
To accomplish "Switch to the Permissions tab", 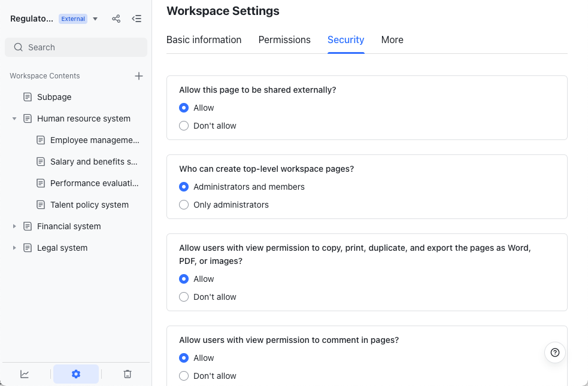I will tap(284, 39).
